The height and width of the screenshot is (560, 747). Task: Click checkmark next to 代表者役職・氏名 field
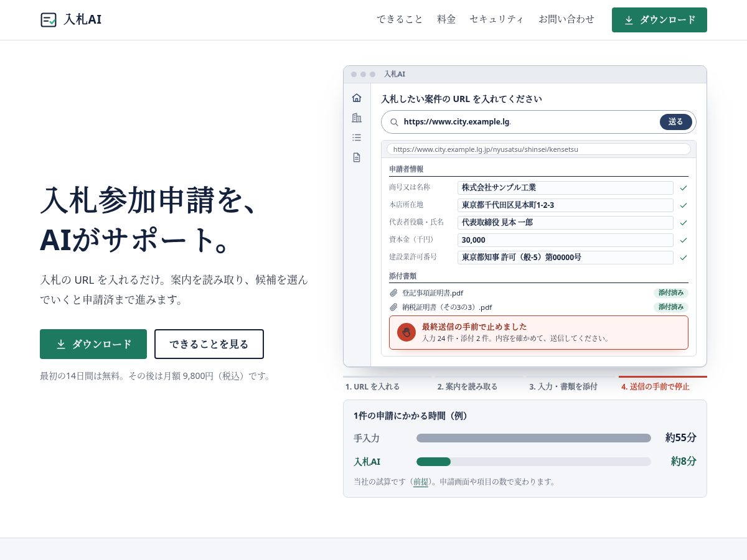pyautogui.click(x=684, y=223)
